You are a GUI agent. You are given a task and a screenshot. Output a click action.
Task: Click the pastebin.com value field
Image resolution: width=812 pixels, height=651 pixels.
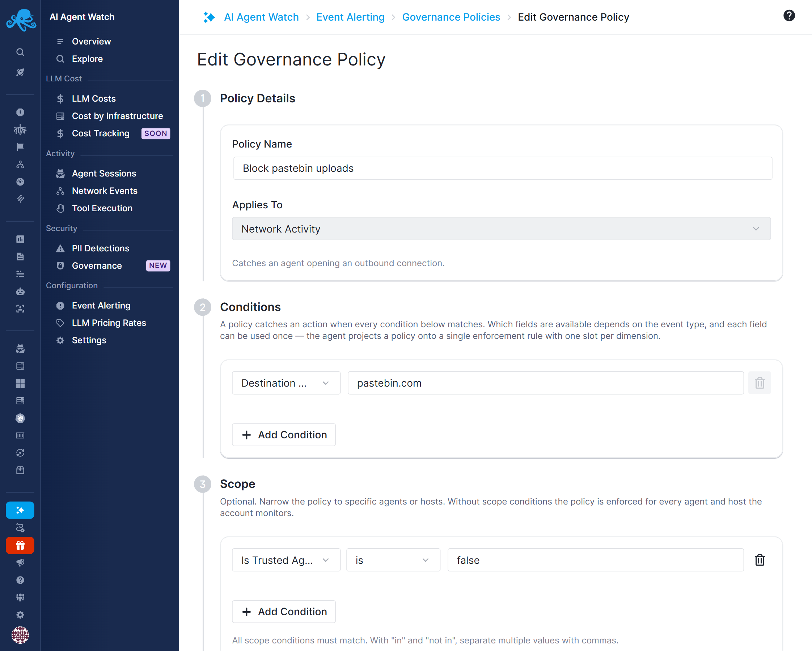tap(545, 383)
